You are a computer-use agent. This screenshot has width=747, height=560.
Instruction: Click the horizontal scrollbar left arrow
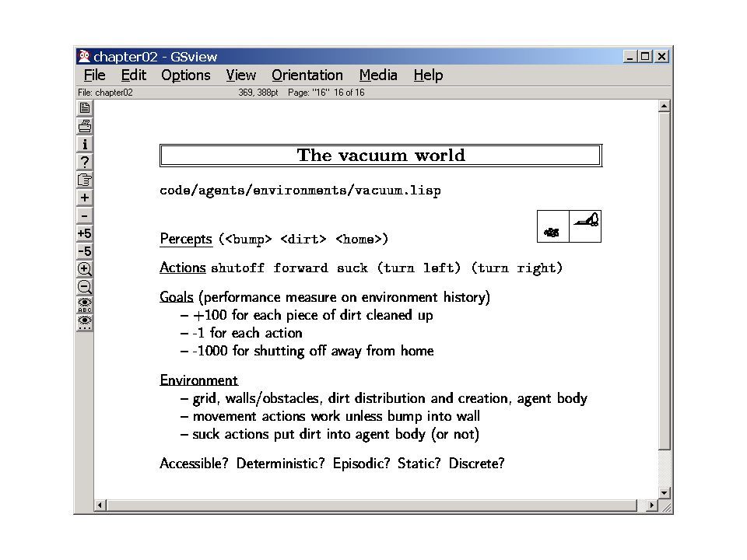coord(100,506)
